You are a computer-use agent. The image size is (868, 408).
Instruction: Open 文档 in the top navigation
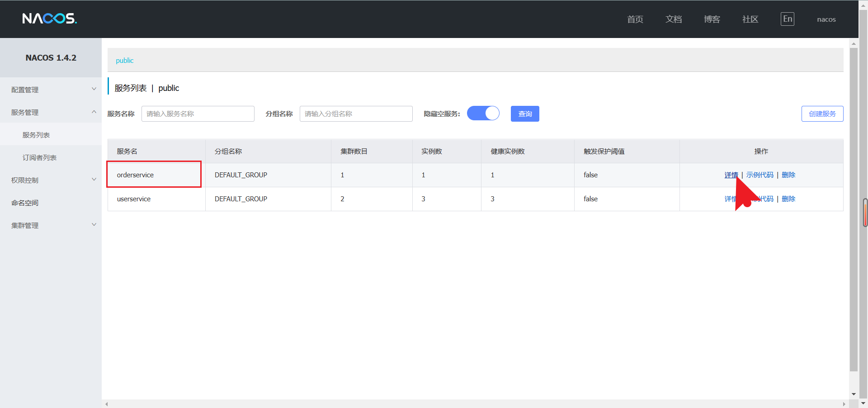point(674,19)
